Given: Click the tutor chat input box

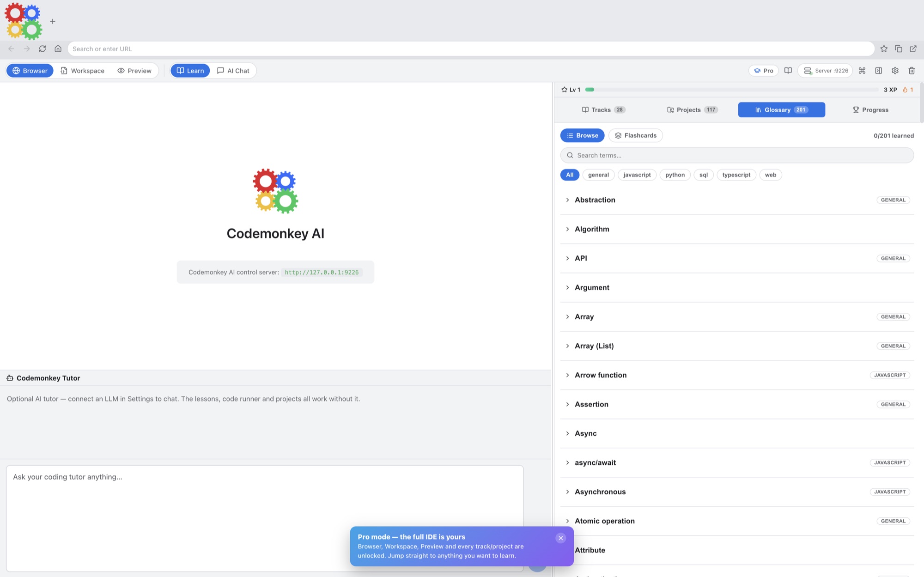Looking at the screenshot, I should click(265, 518).
